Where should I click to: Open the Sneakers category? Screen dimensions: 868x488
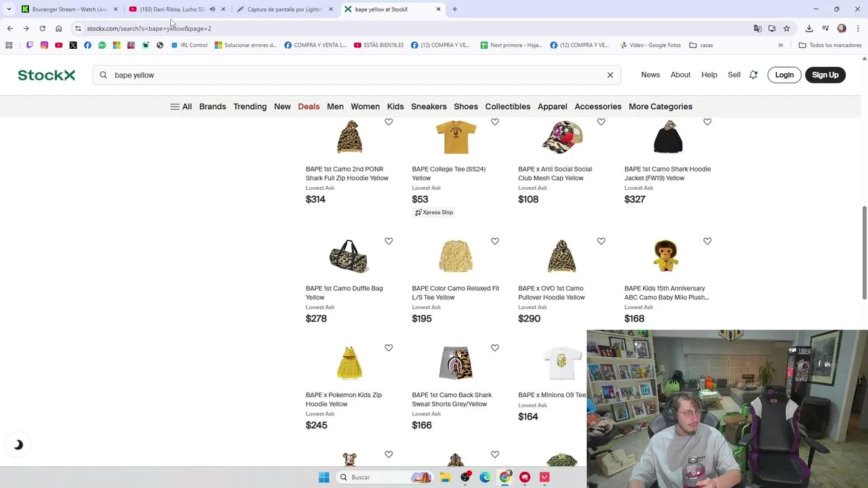point(429,106)
